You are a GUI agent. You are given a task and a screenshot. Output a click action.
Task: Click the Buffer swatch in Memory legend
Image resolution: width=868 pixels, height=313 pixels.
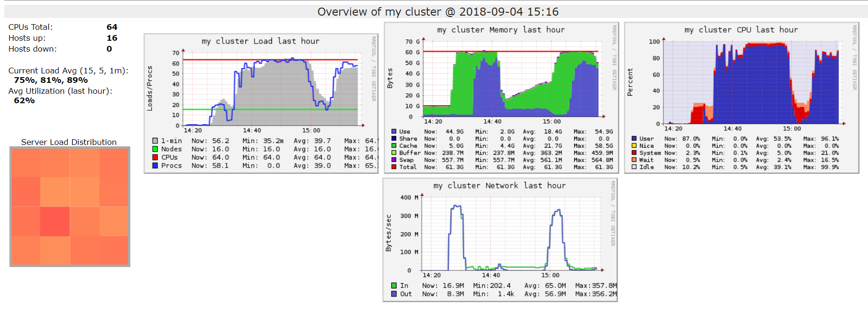coord(394,153)
